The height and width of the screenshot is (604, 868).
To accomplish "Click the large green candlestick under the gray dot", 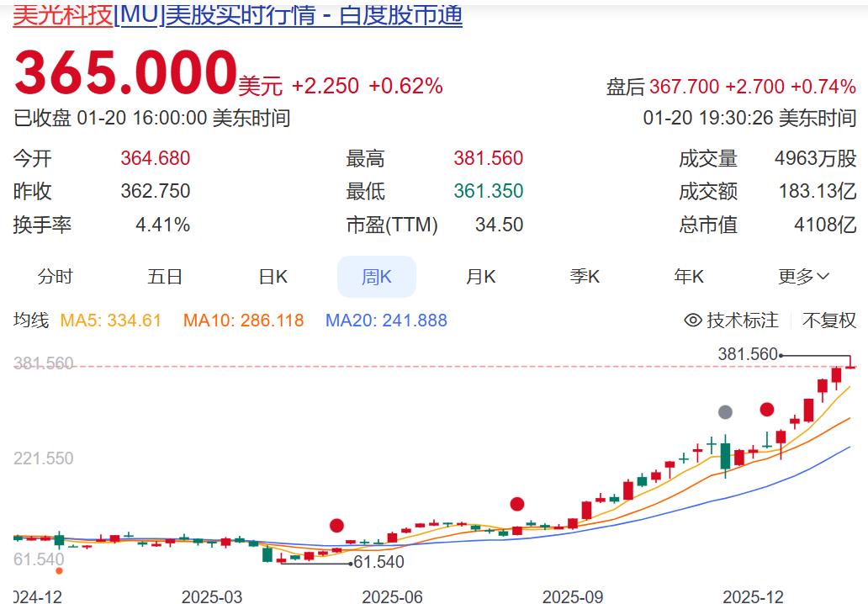I will click(725, 456).
